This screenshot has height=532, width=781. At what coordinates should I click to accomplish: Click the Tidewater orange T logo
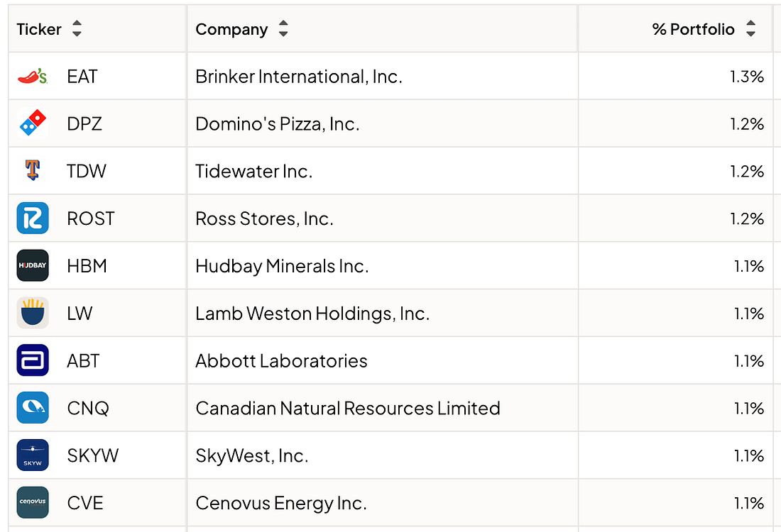tap(33, 171)
